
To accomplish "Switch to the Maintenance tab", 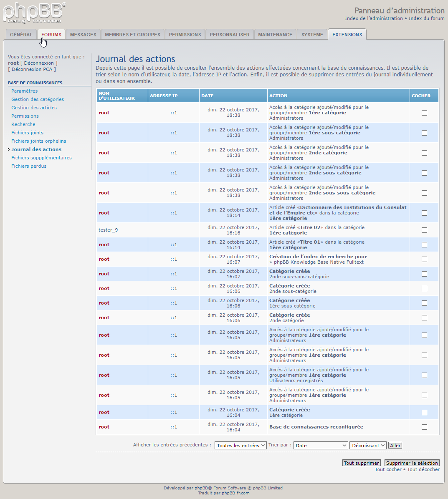I will 275,35.
